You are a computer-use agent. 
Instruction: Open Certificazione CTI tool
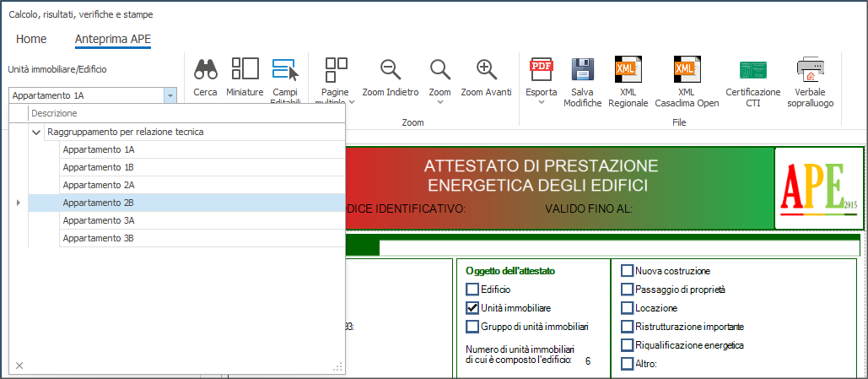click(x=752, y=70)
